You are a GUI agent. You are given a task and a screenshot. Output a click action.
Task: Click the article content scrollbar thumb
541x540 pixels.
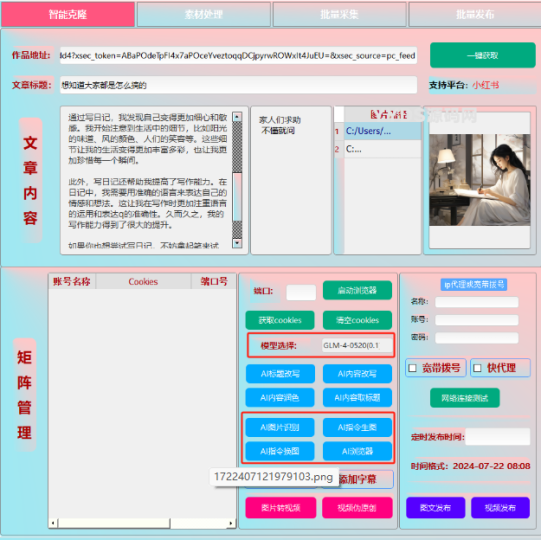click(237, 197)
